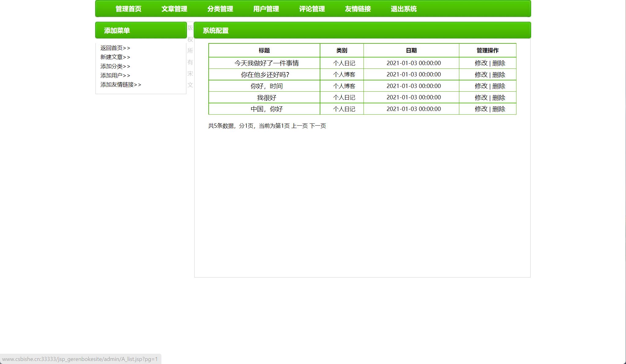Click 修改 for 你在他乡还好吗? article
Image resolution: width=626 pixels, height=364 pixels.
(481, 75)
